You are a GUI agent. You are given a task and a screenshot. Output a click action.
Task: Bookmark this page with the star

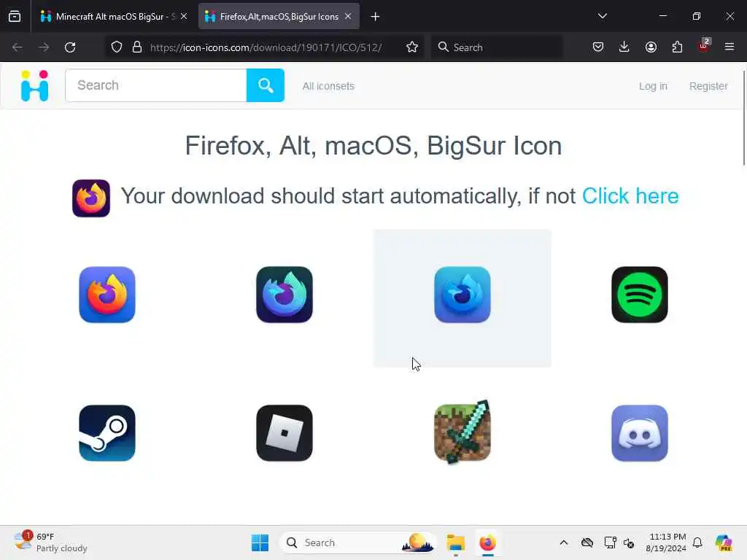412,47
